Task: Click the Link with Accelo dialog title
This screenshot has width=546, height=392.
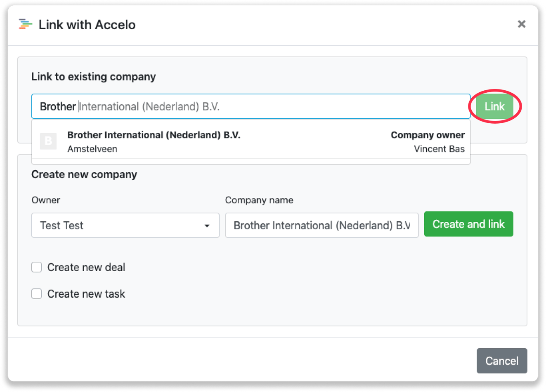Action: (87, 25)
